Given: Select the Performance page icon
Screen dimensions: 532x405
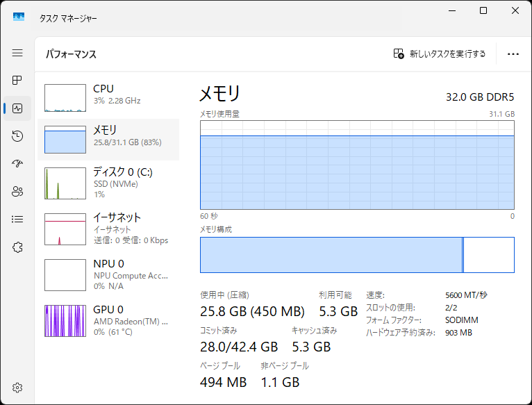Looking at the screenshot, I should (17, 108).
